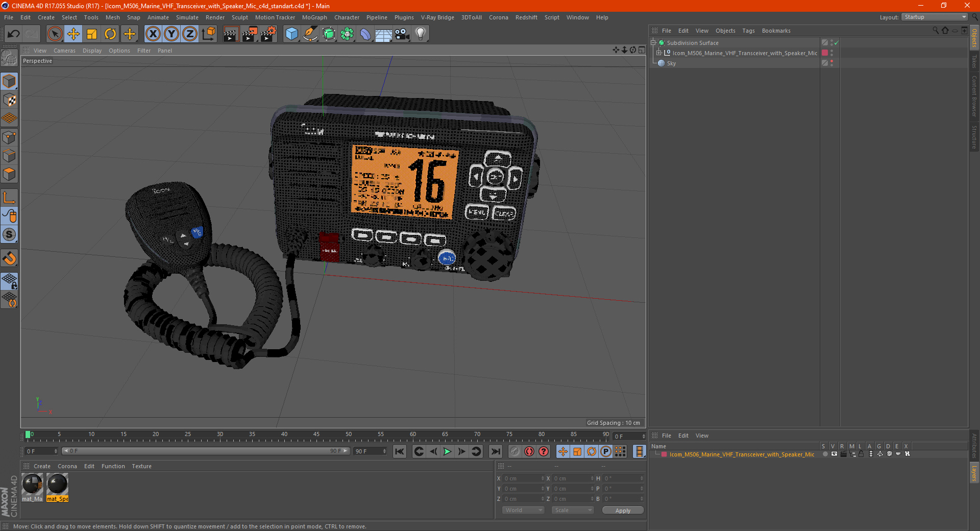Toggle Z axis lock
980x531 pixels.
[x=190, y=34]
